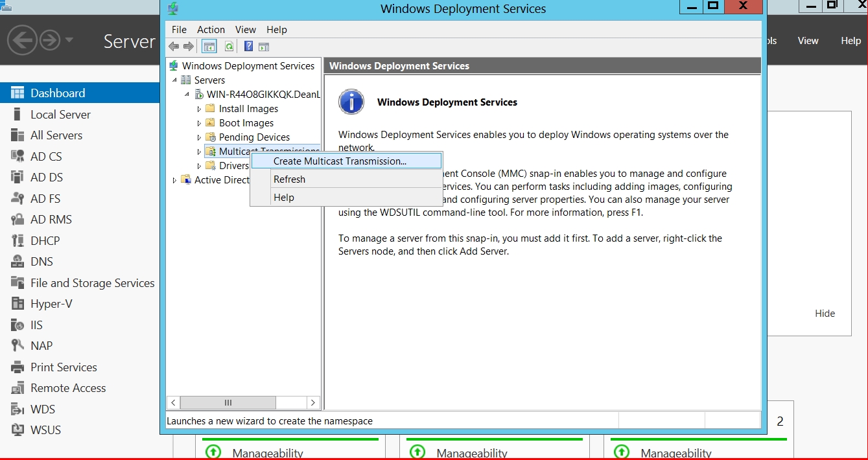Image resolution: width=868 pixels, height=460 pixels.
Task: Select Refresh in the context menu
Action: (289, 179)
